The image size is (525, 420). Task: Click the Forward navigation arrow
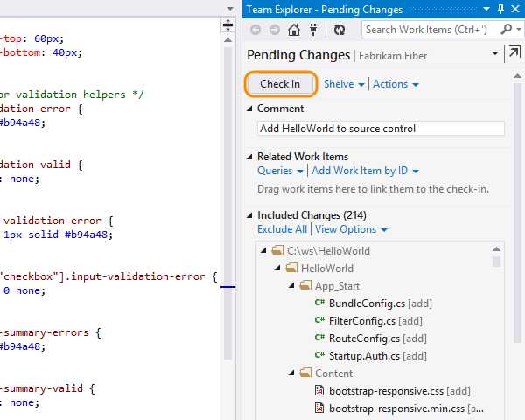[x=273, y=30]
